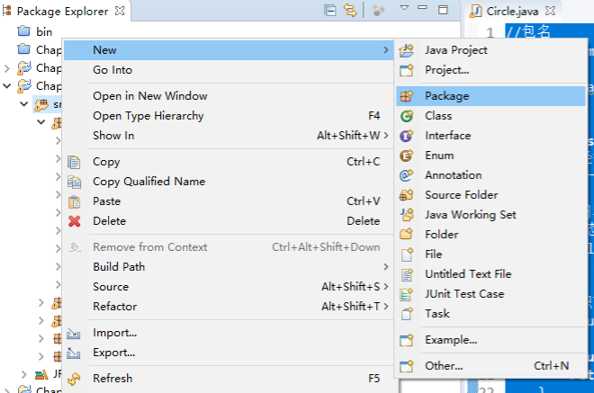Click the Collapse All icon in Package Explorer toolbar
The width and height of the screenshot is (594, 393).
(330, 10)
